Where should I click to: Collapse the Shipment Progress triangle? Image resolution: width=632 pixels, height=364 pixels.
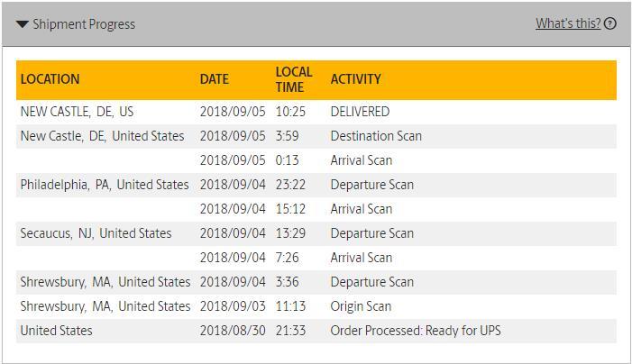tap(23, 24)
